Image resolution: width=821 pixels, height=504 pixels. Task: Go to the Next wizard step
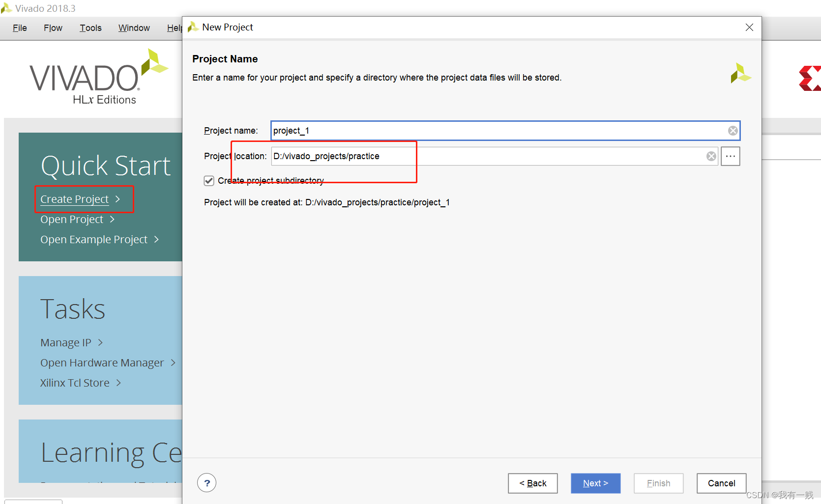click(x=595, y=483)
